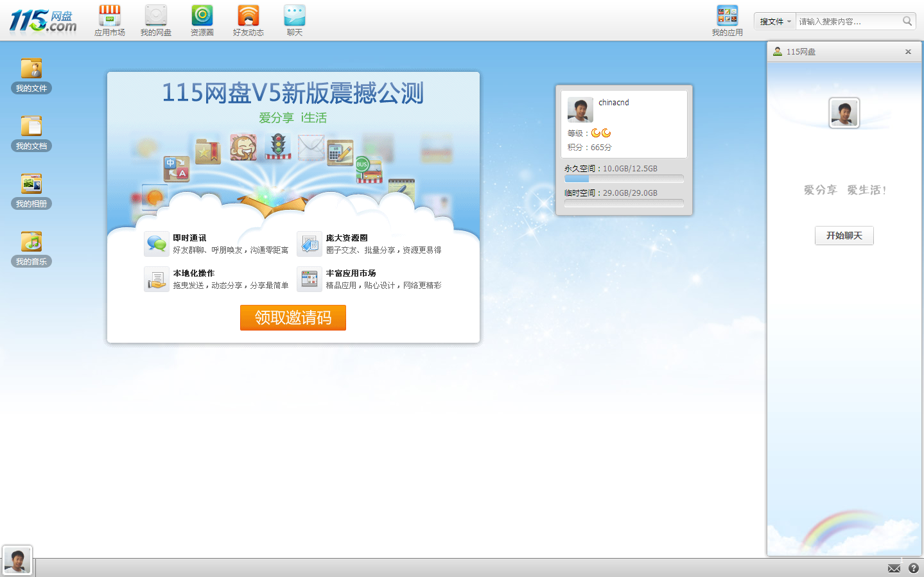Click the 丰富应用市场 feature icon
This screenshot has height=577, width=924.
click(309, 279)
